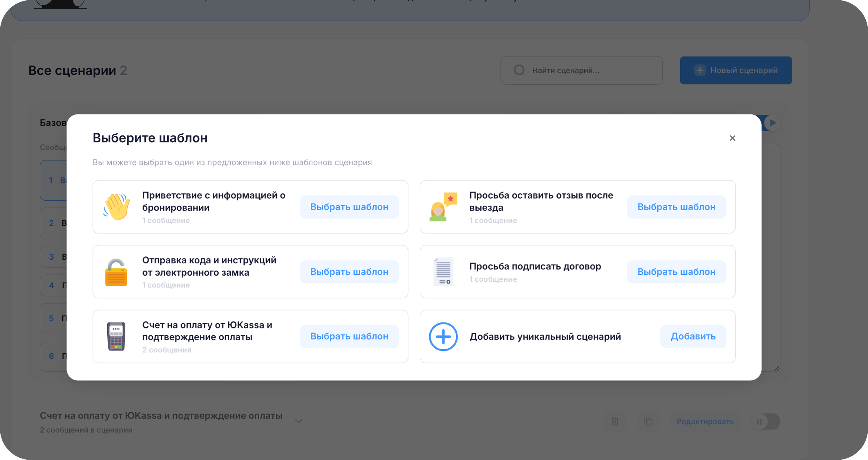The height and width of the screenshot is (460, 868).
Task: Click the blue plus circle icon
Action: tap(444, 337)
